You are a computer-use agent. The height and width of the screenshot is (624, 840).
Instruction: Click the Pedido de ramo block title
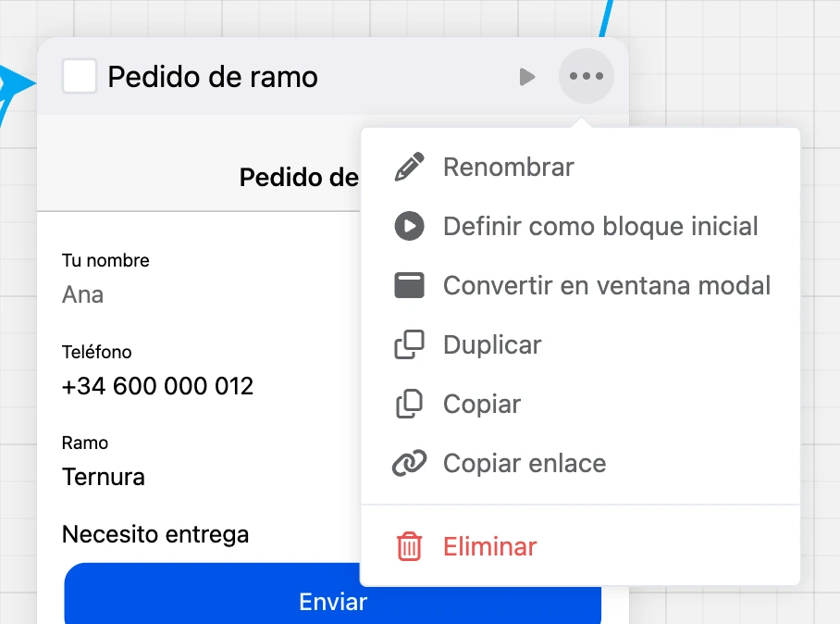[x=213, y=77]
